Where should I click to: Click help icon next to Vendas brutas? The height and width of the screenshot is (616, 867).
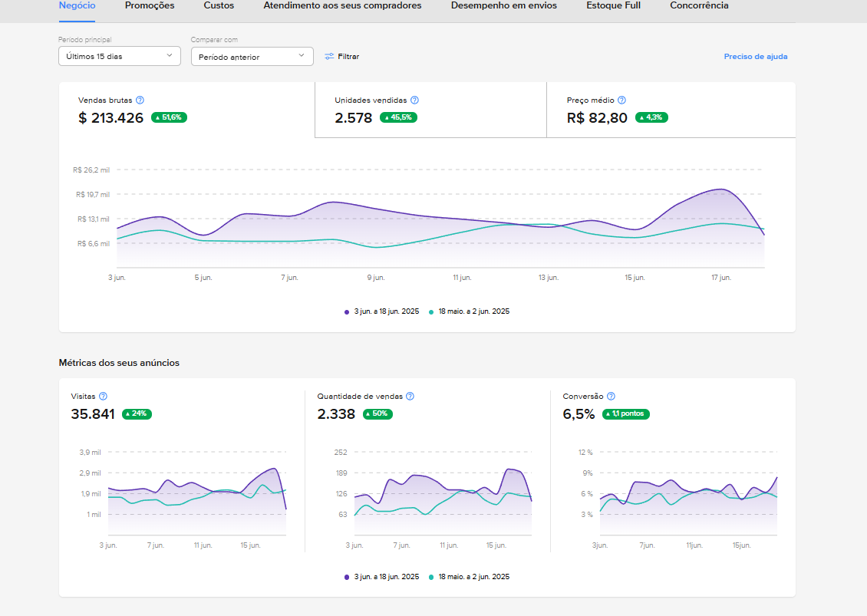coord(140,100)
